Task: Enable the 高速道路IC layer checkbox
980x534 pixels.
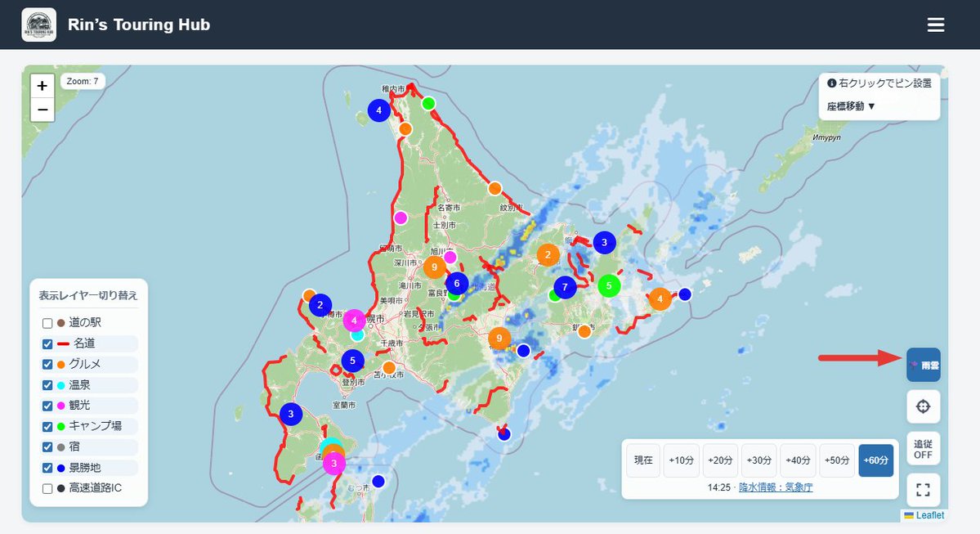Action: point(47,488)
